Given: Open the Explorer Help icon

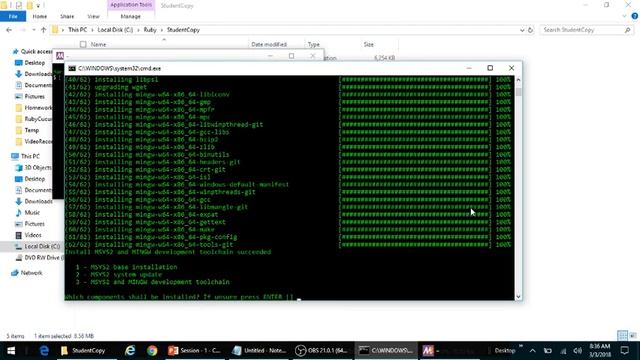Looking at the screenshot, I should (635, 16).
